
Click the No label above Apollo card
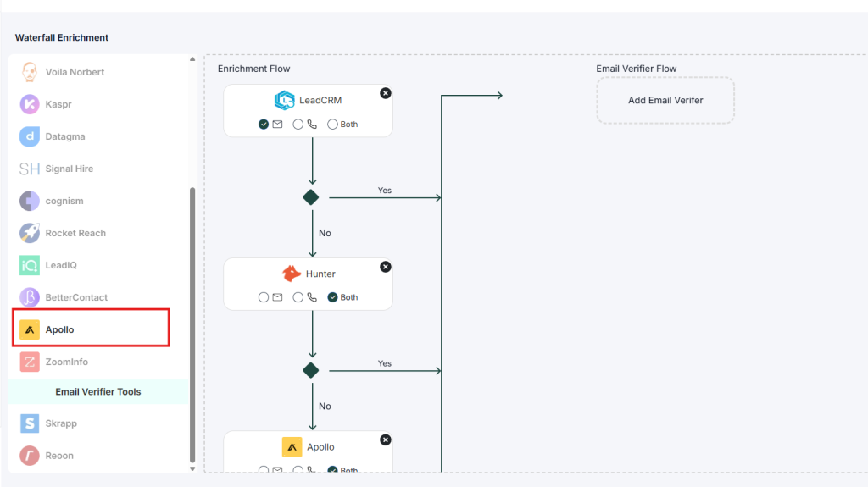tap(325, 407)
